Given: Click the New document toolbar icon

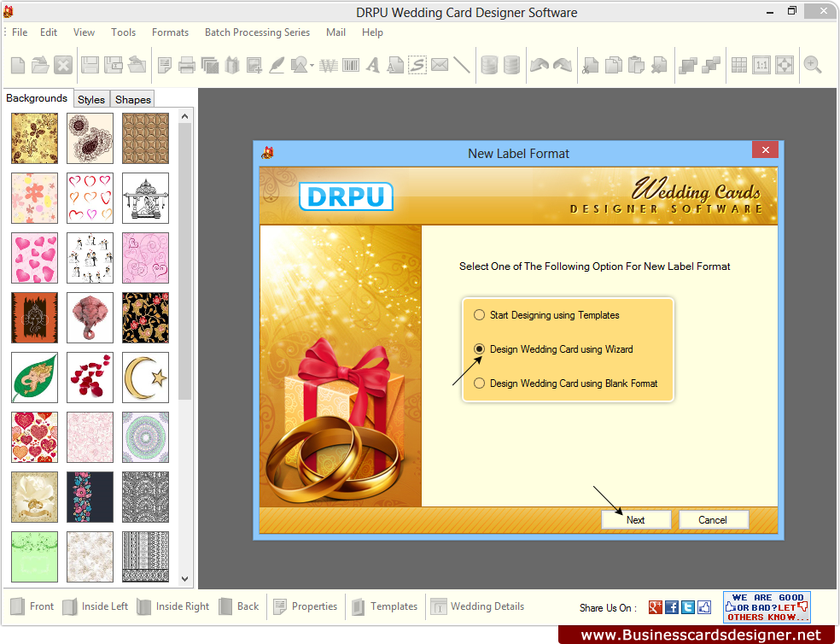Looking at the screenshot, I should [x=18, y=66].
